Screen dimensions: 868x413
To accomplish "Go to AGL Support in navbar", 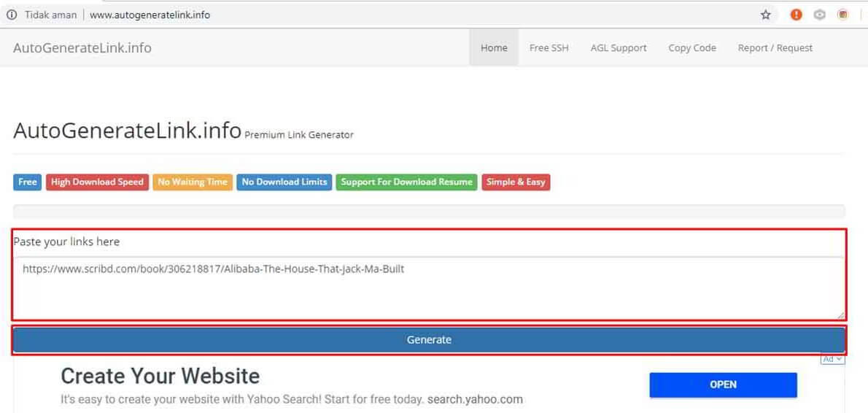I will pyautogui.click(x=619, y=47).
